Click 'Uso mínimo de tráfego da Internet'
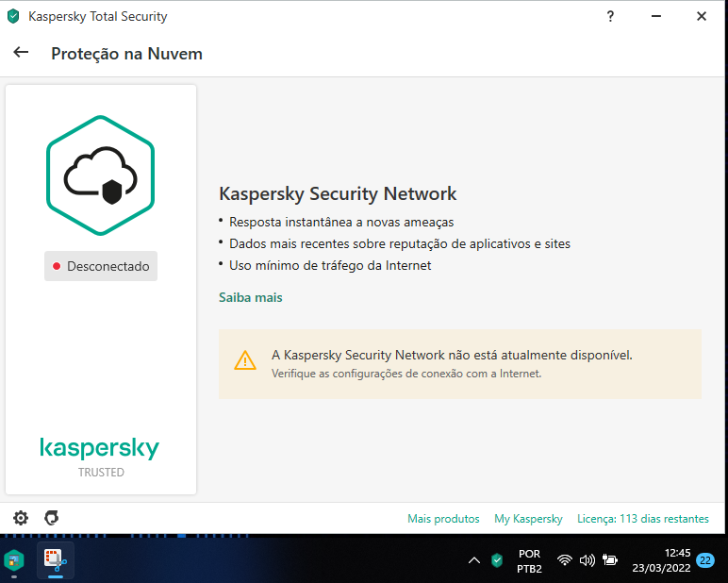This screenshot has width=728, height=583. pos(330,266)
